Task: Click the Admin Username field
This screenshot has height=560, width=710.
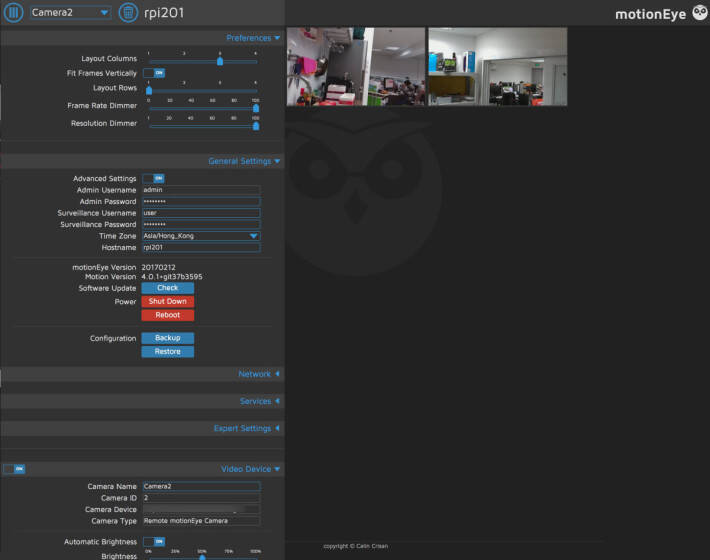Action: 201,190
